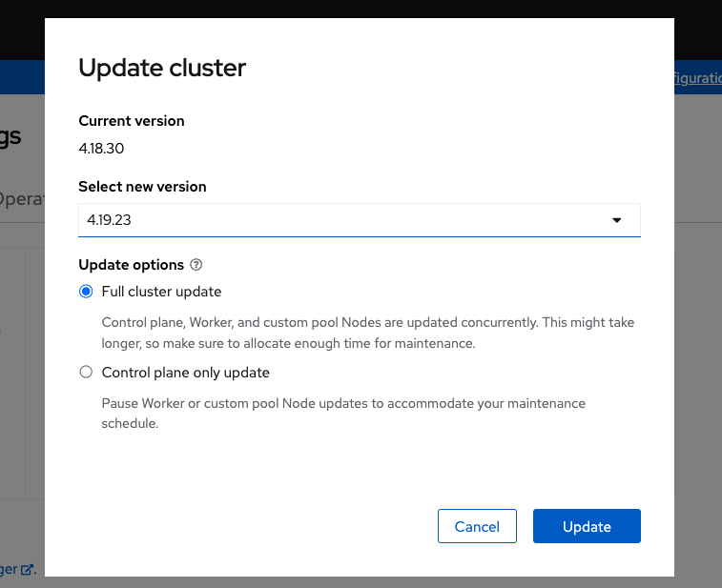This screenshot has width=722, height=588.
Task: Click the Update options help icon
Action: point(196,265)
